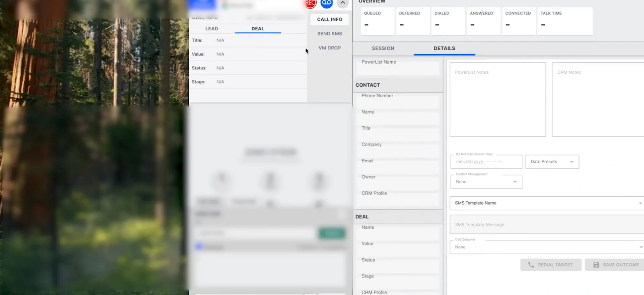Click the SMS Template Message field
Viewport: 644px width, 295px height.
[547, 224]
